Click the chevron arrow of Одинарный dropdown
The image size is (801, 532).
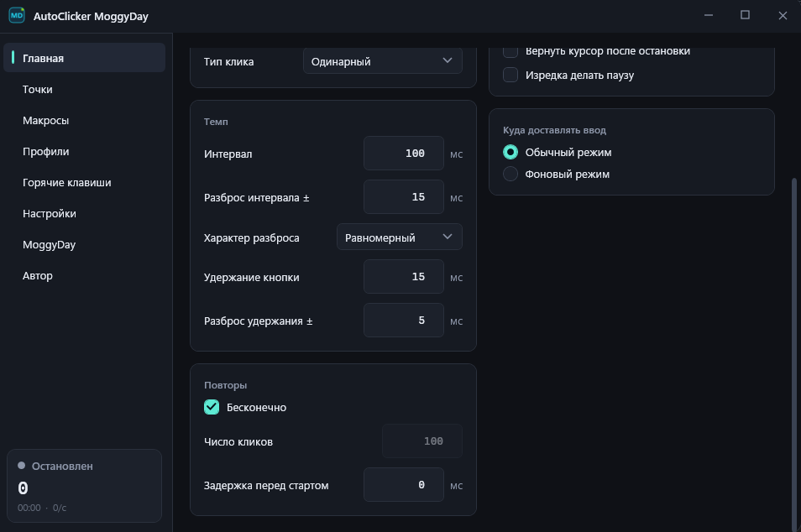[448, 60]
